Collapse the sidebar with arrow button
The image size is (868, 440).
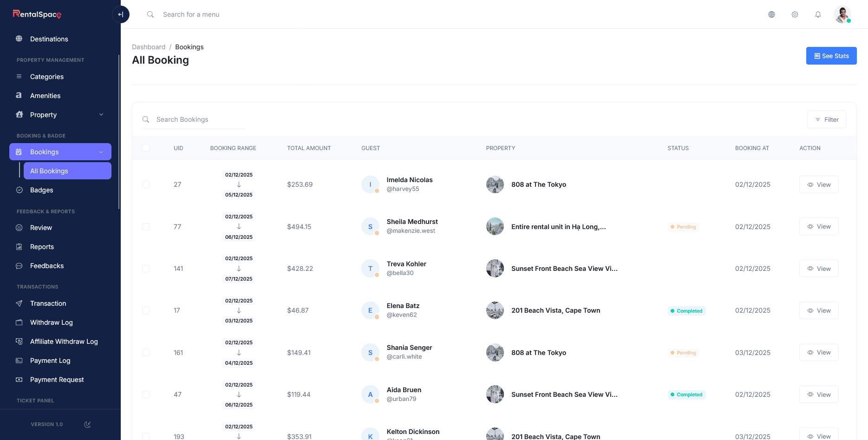click(121, 14)
